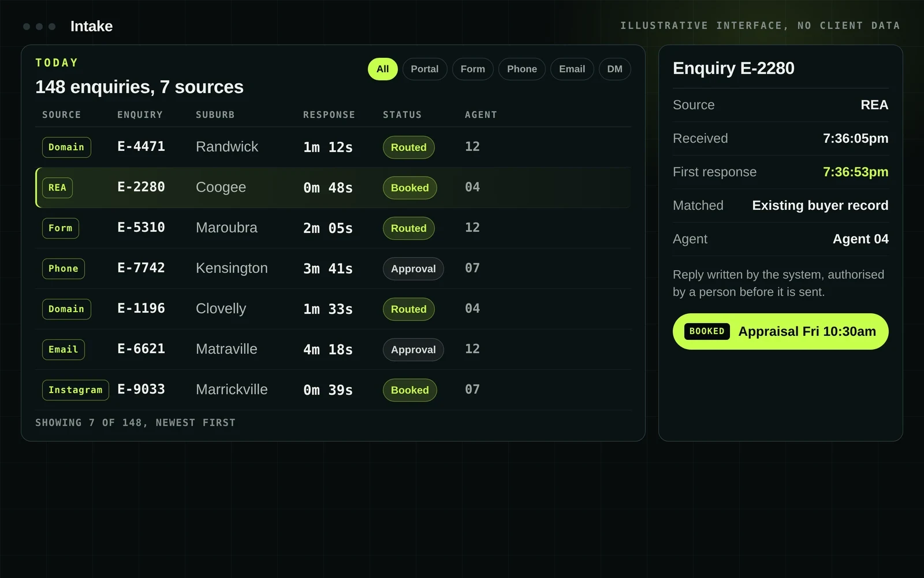Open enquiry E-7742
The width and height of the screenshot is (924, 578).
(141, 268)
